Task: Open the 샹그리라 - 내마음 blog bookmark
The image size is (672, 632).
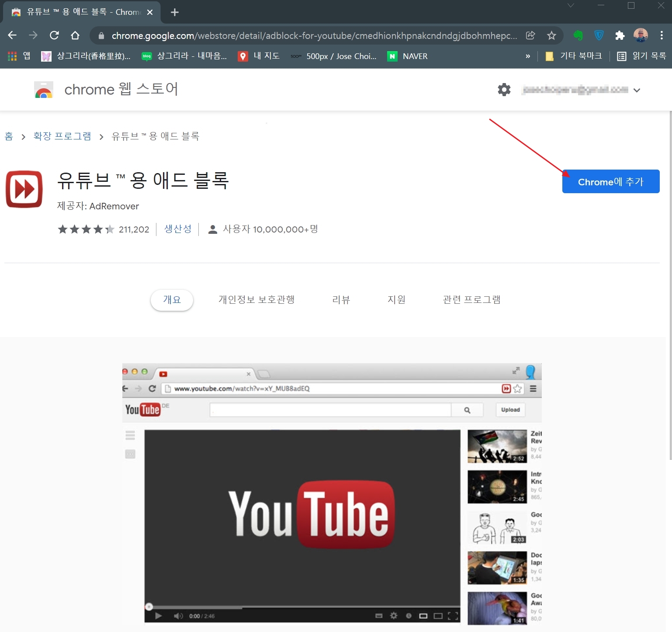Action: tap(184, 56)
